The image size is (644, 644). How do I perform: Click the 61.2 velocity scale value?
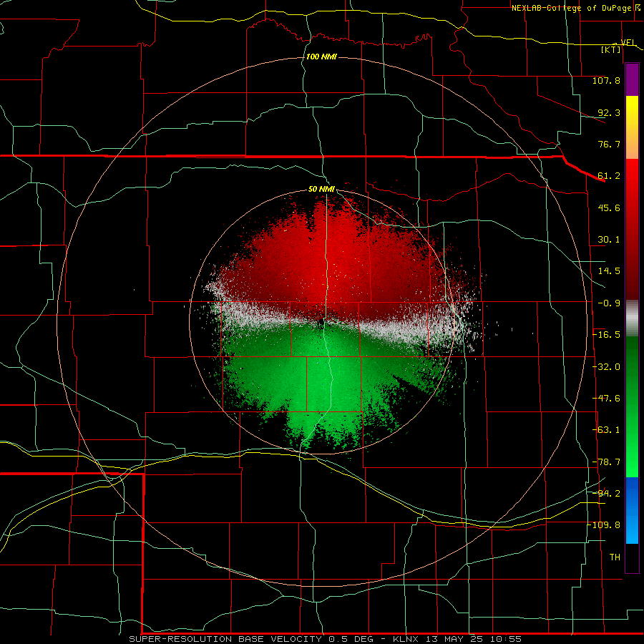[609, 176]
